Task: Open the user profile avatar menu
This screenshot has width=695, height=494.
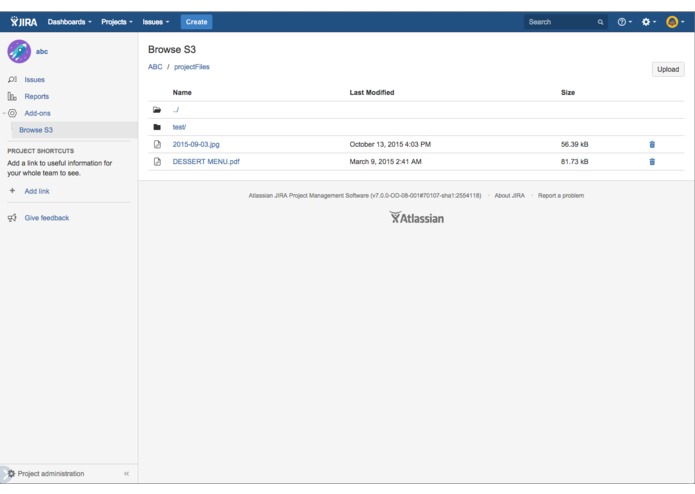Action: [x=675, y=22]
